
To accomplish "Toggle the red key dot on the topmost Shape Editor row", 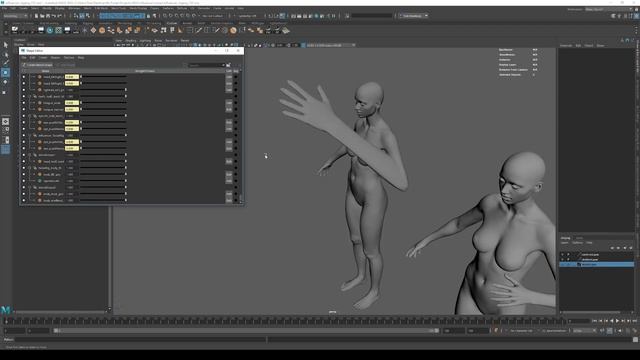I will click(x=236, y=77).
